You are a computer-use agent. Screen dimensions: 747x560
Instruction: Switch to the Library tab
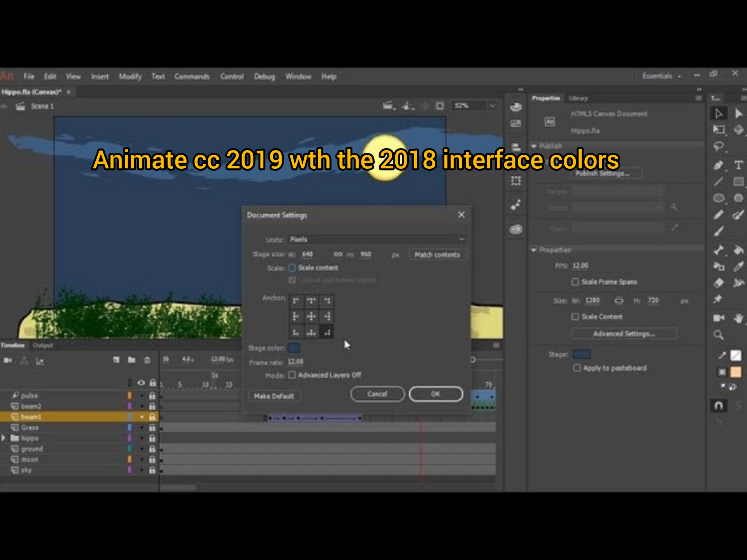coord(579,98)
